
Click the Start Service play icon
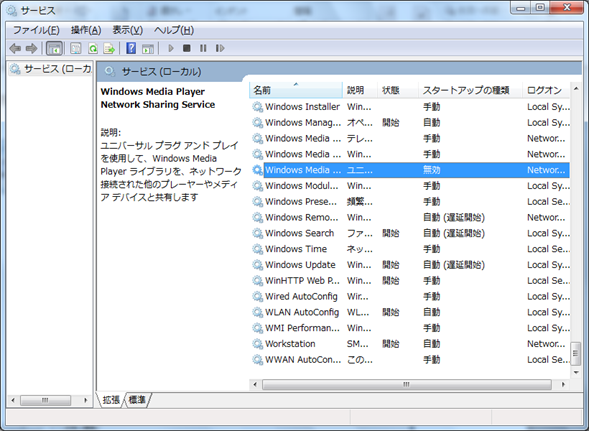point(171,48)
